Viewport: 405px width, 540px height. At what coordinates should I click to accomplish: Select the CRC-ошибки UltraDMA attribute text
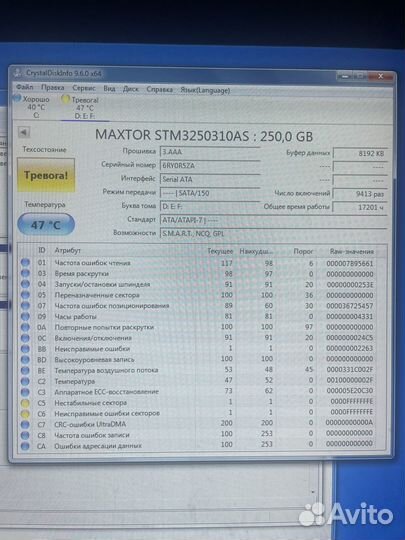tap(90, 424)
